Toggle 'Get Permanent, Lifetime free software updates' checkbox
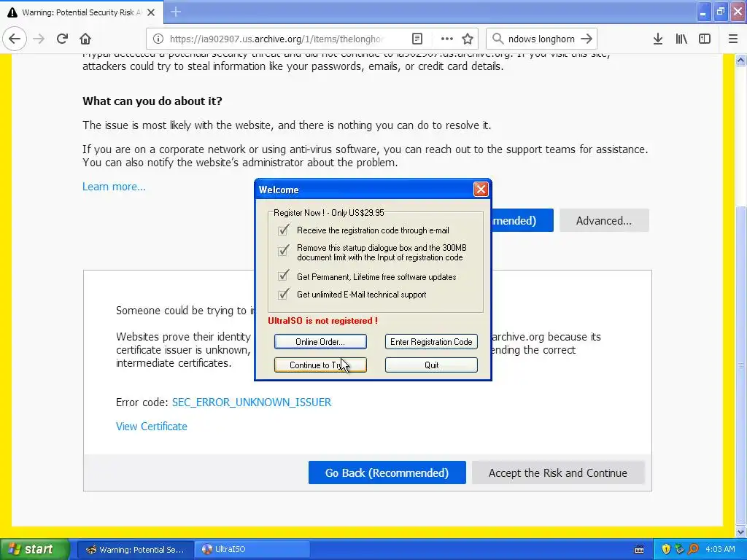Viewport: 747px width, 560px height. point(283,275)
